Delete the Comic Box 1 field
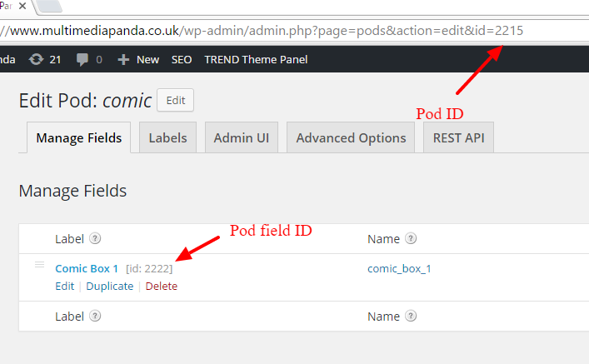 162,286
